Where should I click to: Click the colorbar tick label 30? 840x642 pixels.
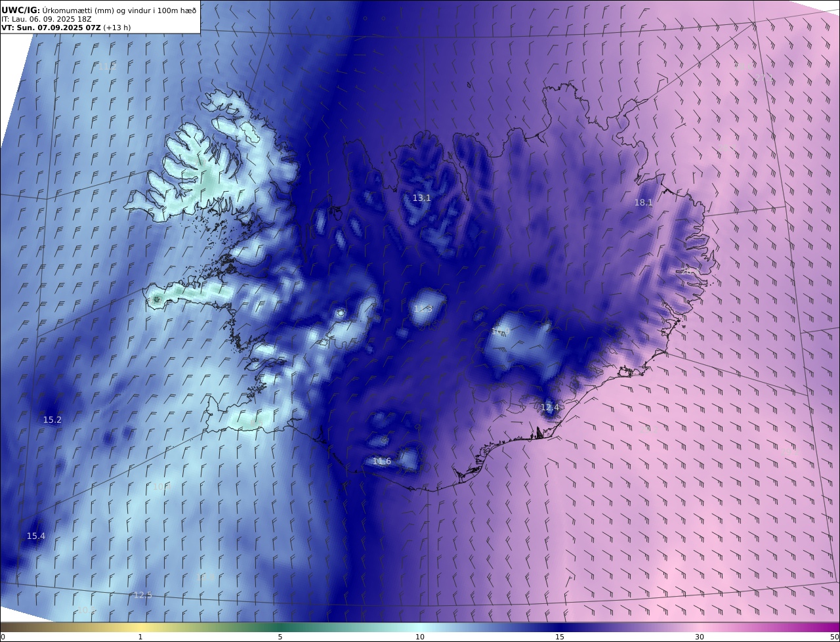coord(700,637)
